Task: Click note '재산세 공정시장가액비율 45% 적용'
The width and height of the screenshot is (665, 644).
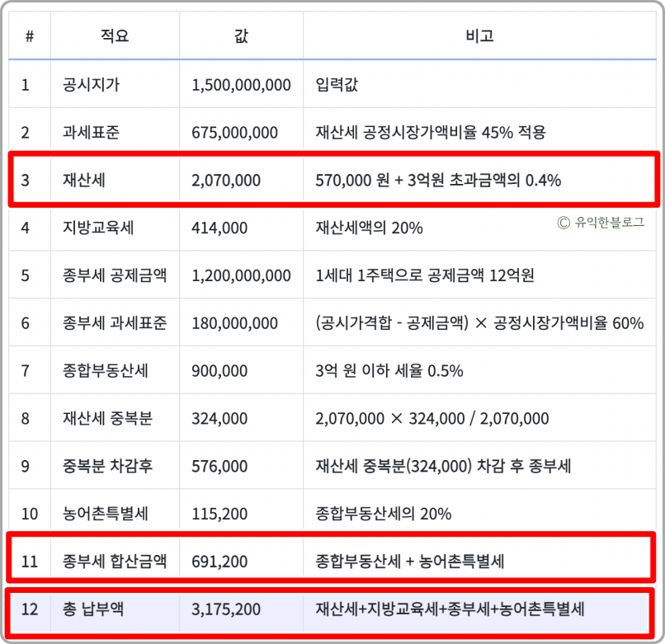Action: 431,132
